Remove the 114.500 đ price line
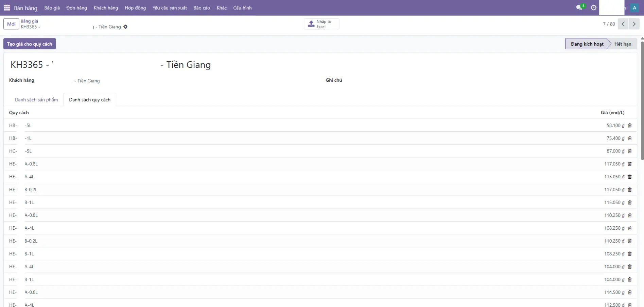This screenshot has height=307, width=644. [x=630, y=292]
